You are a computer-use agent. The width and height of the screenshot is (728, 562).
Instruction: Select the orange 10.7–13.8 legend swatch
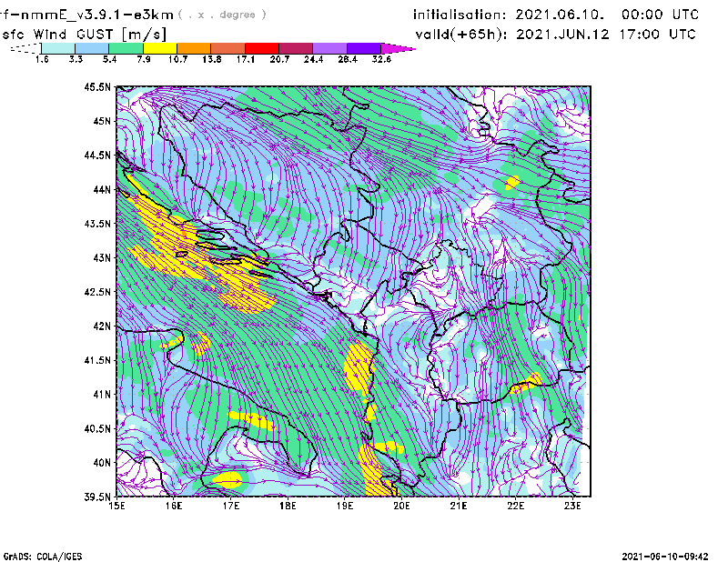[194, 48]
